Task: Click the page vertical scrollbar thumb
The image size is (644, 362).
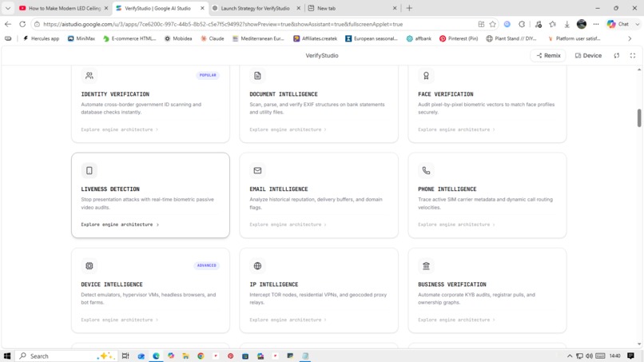Action: click(x=639, y=118)
